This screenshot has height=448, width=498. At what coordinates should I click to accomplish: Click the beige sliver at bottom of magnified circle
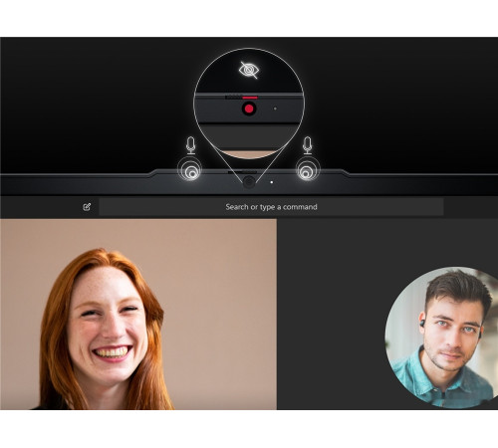(x=249, y=153)
